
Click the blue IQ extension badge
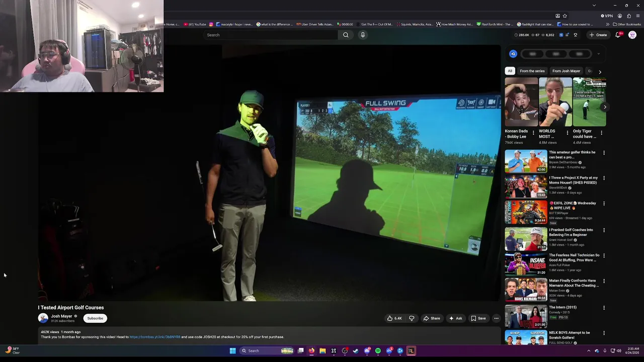pyautogui.click(x=513, y=54)
